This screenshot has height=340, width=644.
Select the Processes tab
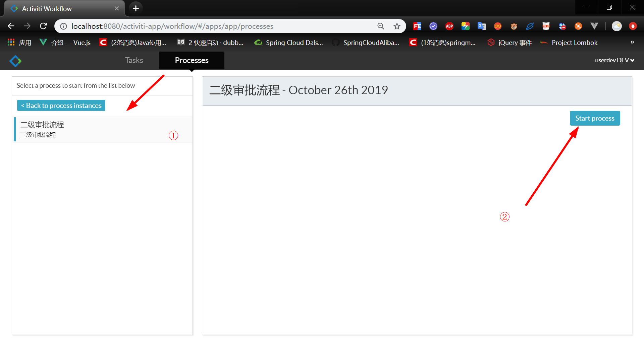pos(192,60)
